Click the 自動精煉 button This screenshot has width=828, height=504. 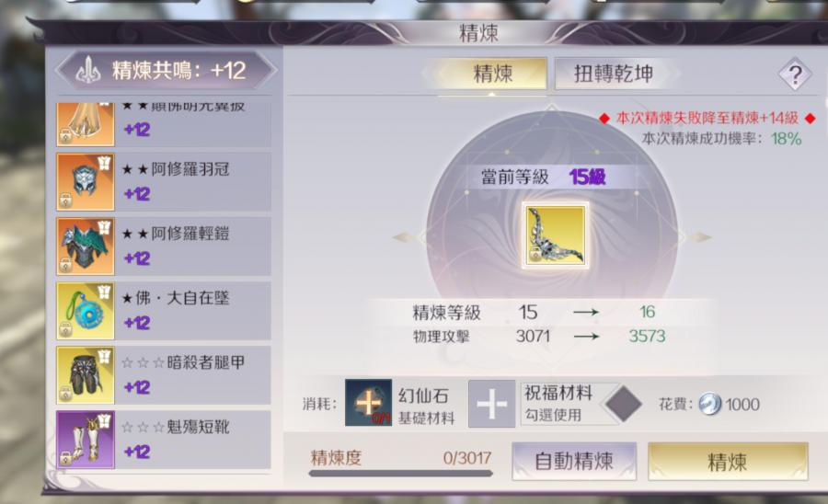click(x=574, y=462)
